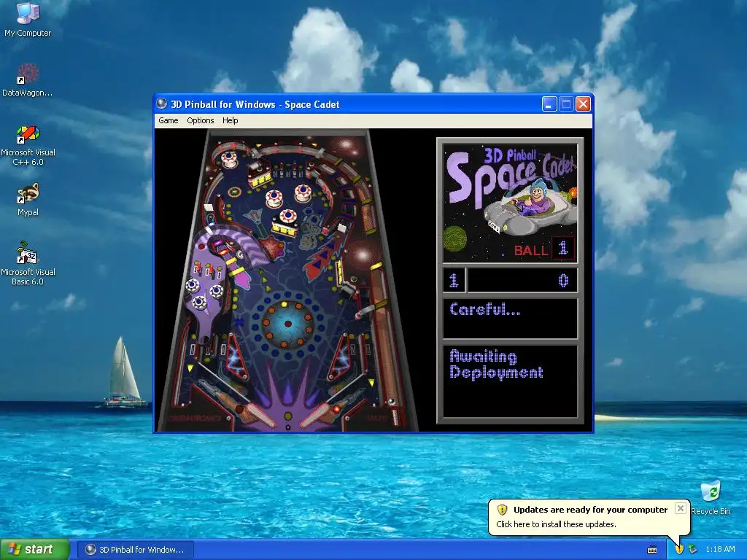
Task: Click the player score showing 0
Action: click(x=563, y=280)
